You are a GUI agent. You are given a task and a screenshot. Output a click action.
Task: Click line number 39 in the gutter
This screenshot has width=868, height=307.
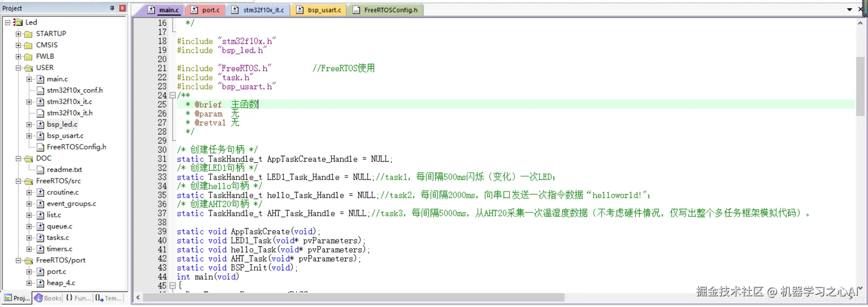[162, 231]
